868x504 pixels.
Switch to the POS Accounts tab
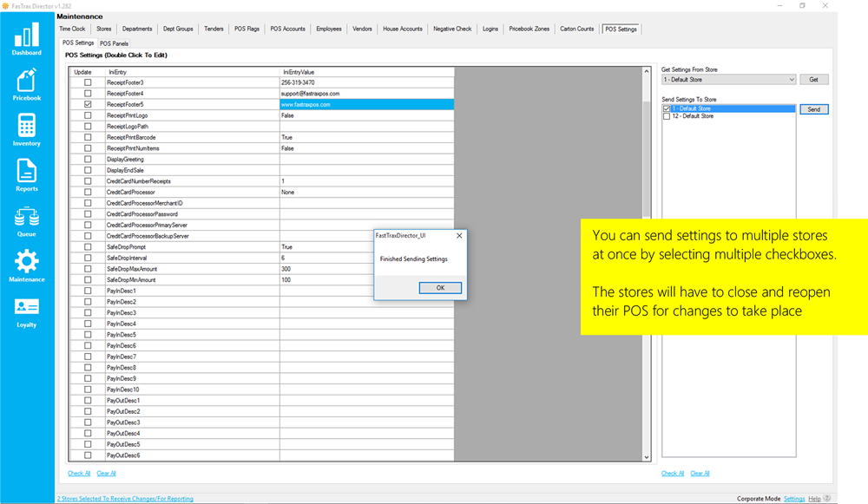[x=288, y=29]
